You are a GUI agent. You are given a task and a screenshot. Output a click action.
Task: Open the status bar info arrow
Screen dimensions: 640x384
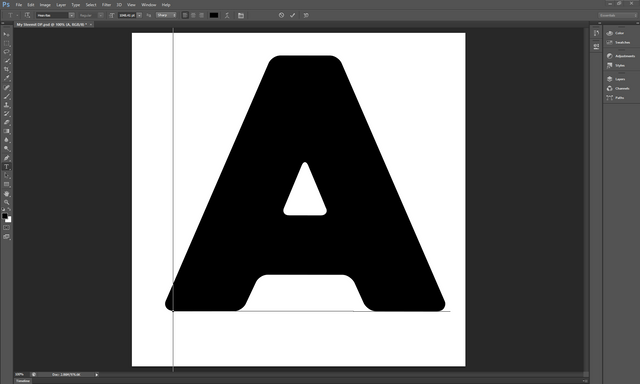pos(97,374)
